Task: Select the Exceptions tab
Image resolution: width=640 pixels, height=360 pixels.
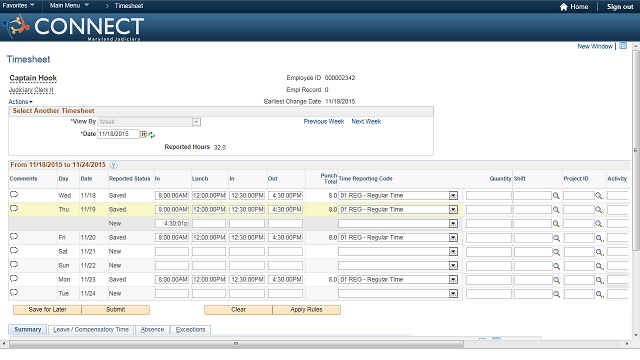Action: tap(191, 330)
